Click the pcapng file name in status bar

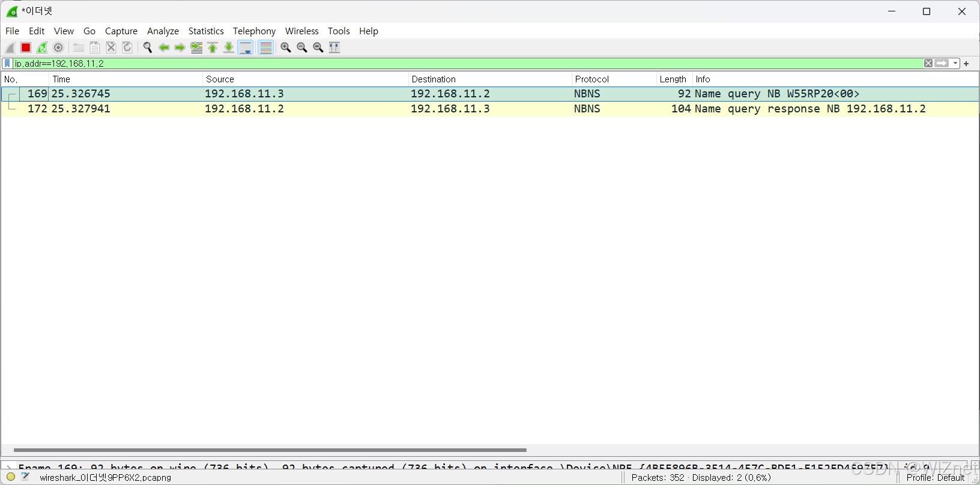pyautogui.click(x=105, y=478)
